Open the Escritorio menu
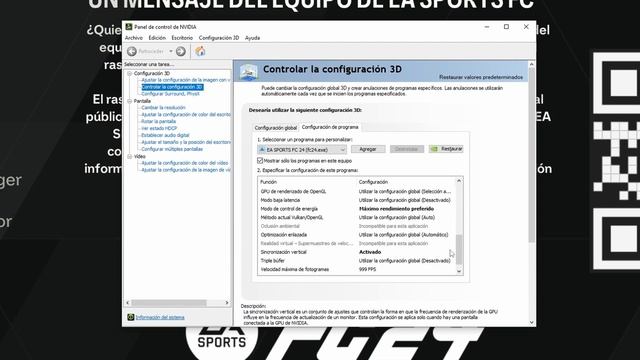The image size is (640, 360). pyautogui.click(x=182, y=38)
